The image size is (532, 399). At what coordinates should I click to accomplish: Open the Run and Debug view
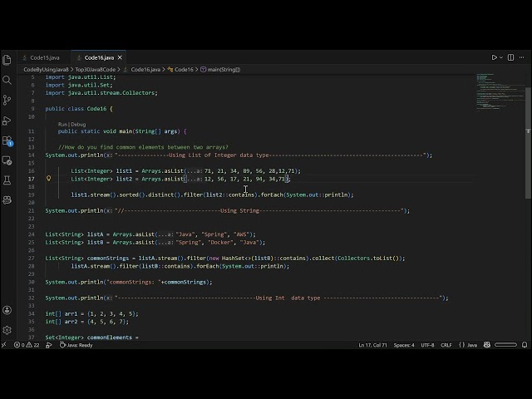pos(7,120)
